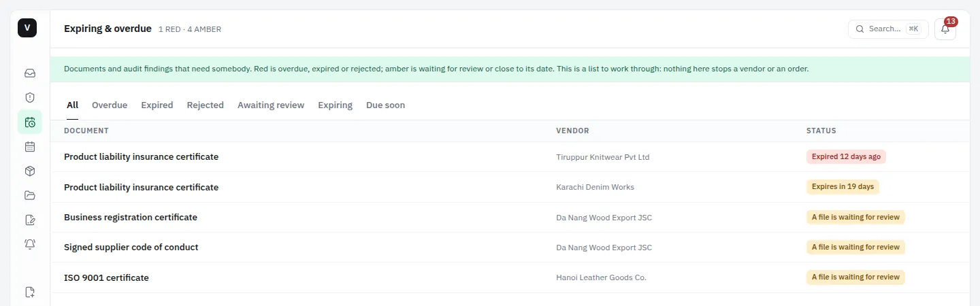
Task: Select the calendar-clock expiring icon in sidebar
Action: (x=30, y=122)
